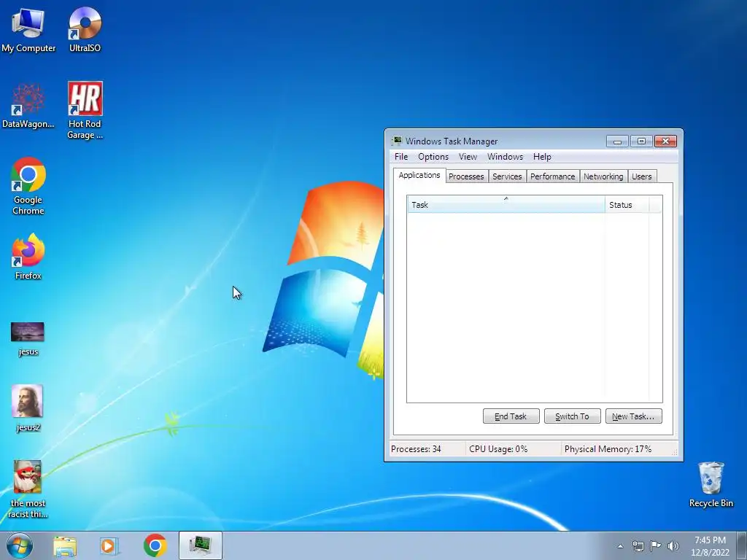Select the Google Chrome desktop icon

(28, 186)
